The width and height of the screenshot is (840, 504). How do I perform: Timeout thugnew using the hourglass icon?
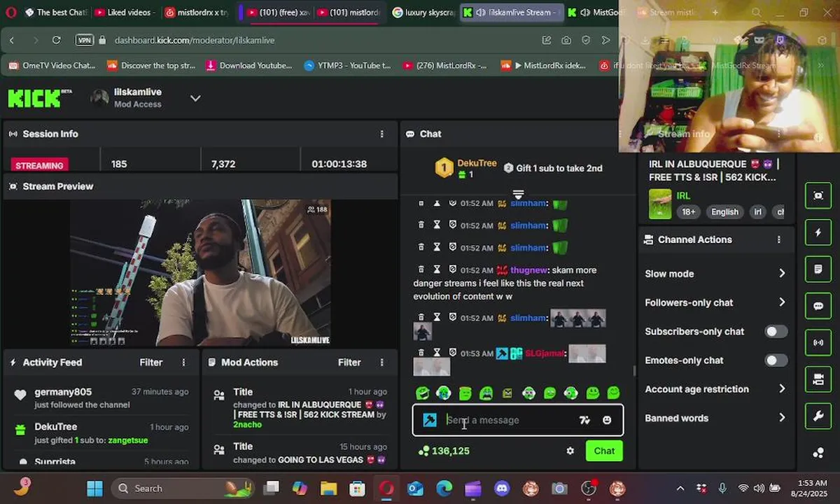pyautogui.click(x=437, y=269)
